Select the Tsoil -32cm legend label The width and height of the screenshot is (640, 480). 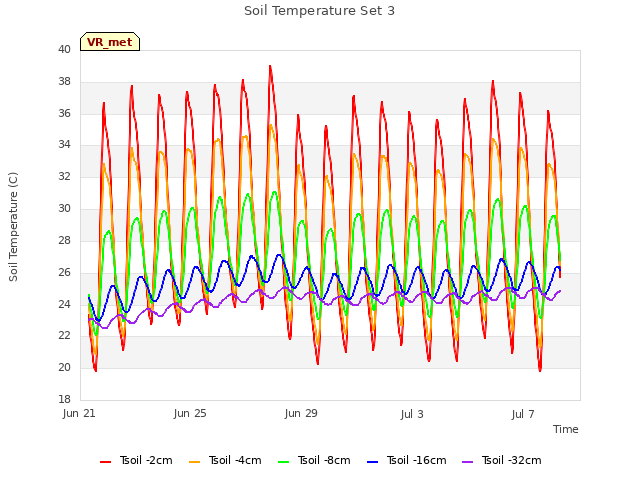point(511,460)
